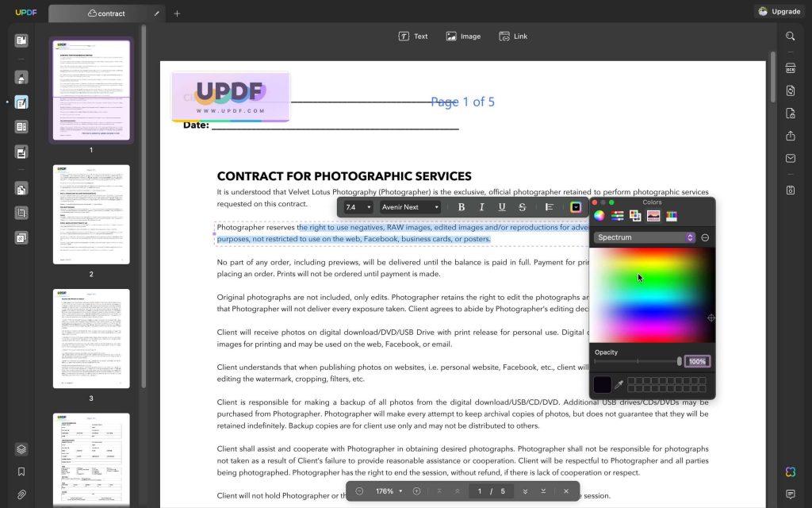Switch to the Color Wheel in Colors panel
The width and height of the screenshot is (812, 508).
click(x=599, y=216)
